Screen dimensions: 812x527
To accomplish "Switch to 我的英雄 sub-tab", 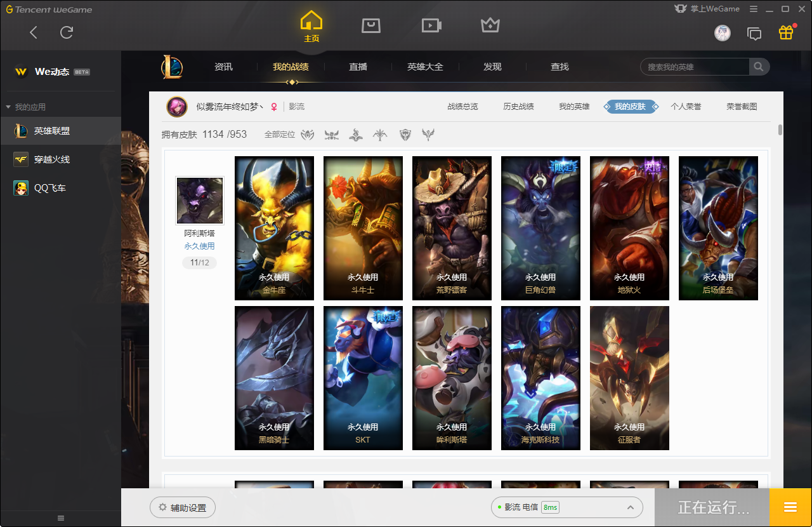I will [574, 107].
